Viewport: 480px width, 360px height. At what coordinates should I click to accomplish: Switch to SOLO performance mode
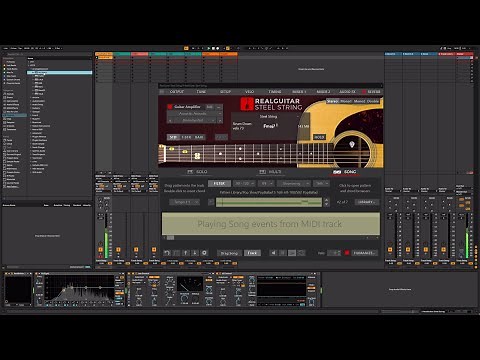[197, 172]
